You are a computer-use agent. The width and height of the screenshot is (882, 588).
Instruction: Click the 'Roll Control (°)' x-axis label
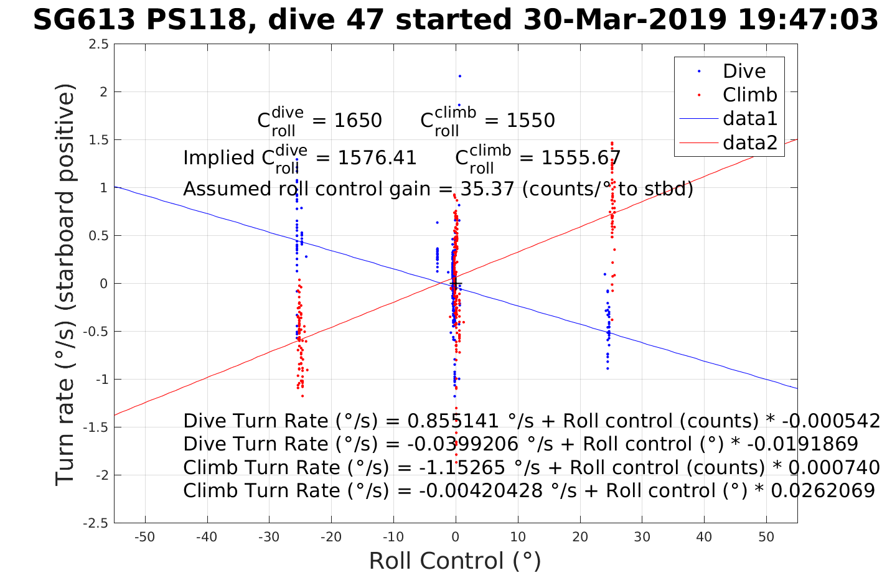455,561
